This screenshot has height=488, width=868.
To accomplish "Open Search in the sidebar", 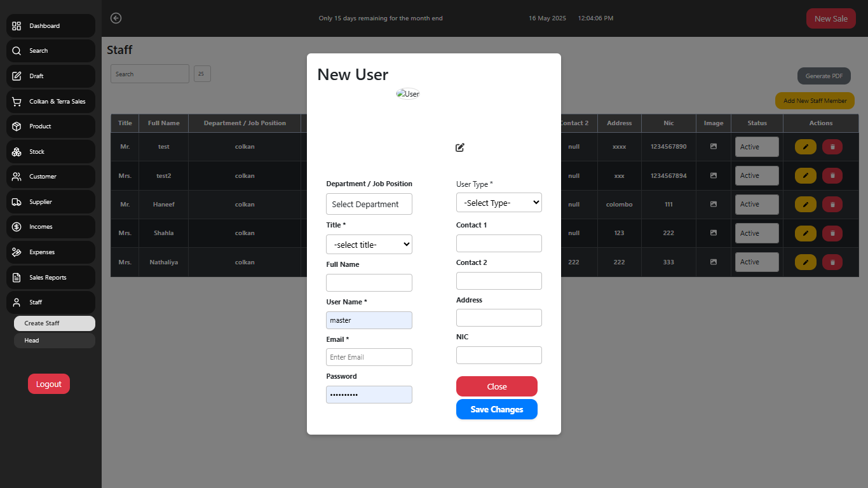I will point(51,51).
